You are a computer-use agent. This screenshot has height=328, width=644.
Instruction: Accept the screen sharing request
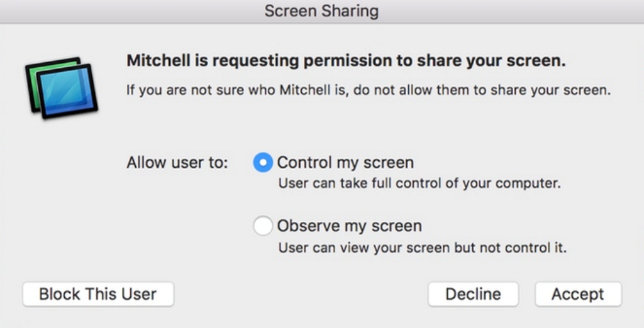pos(579,294)
